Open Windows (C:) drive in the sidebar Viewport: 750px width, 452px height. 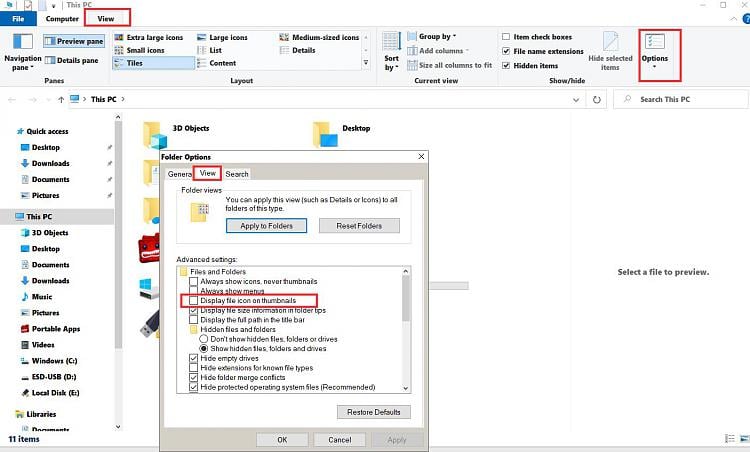point(49,361)
